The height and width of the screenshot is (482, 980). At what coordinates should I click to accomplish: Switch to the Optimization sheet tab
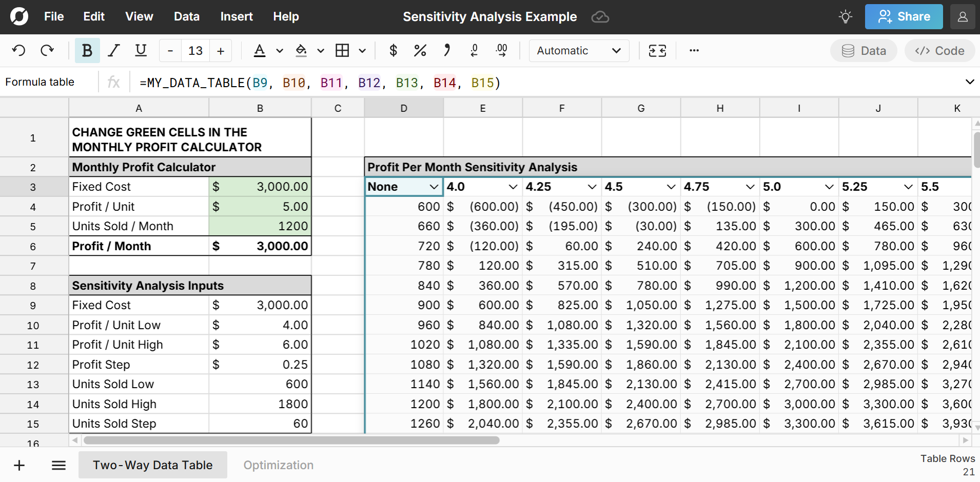(x=278, y=465)
